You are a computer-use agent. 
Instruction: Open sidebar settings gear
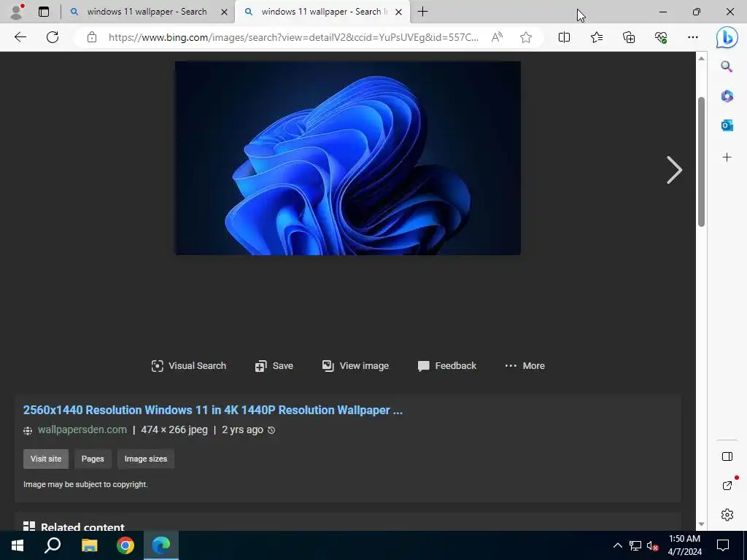(x=727, y=515)
